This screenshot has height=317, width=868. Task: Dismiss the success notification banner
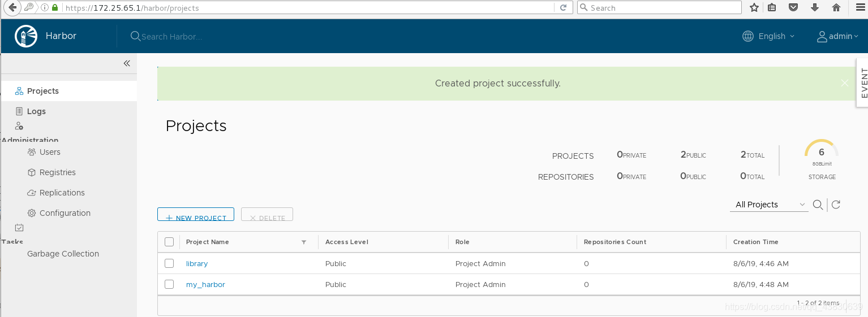845,83
